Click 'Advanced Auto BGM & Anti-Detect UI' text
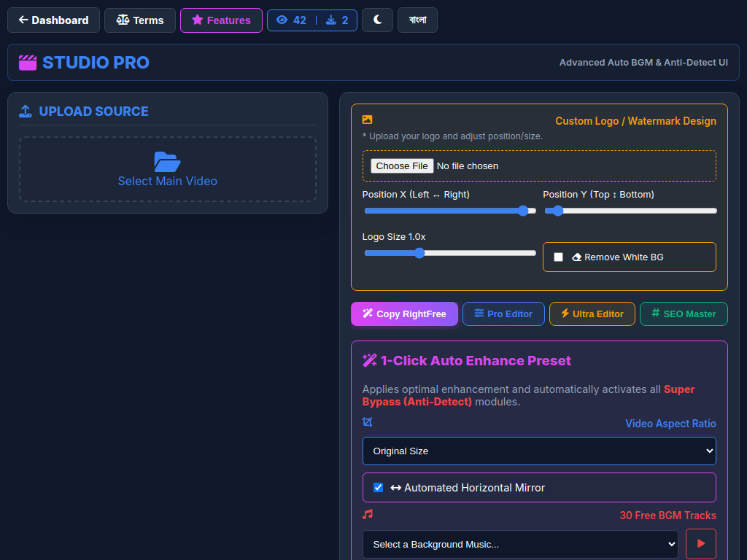The height and width of the screenshot is (560, 747). click(643, 63)
